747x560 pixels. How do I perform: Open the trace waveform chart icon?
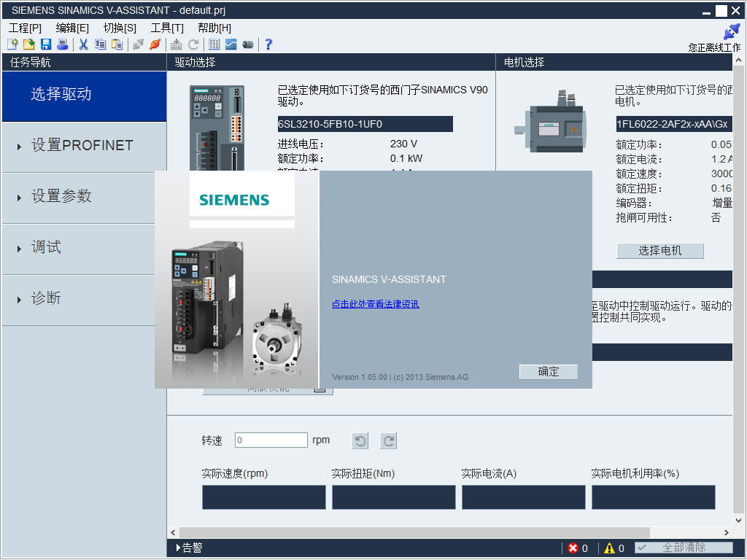tap(231, 44)
